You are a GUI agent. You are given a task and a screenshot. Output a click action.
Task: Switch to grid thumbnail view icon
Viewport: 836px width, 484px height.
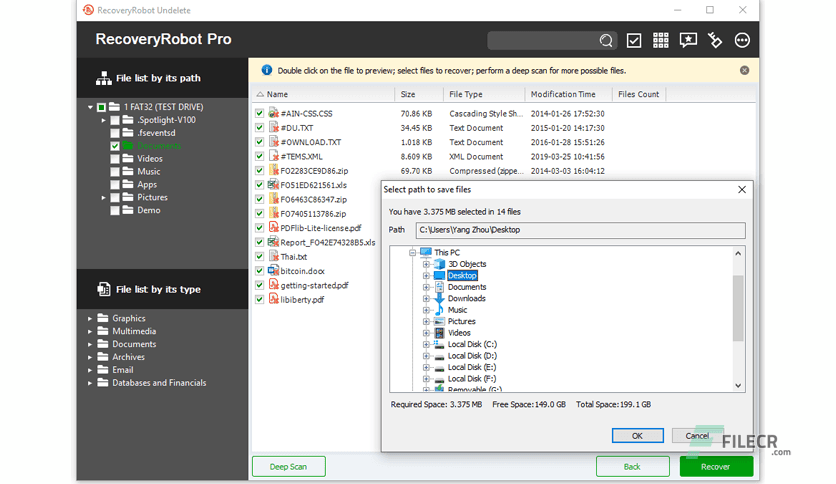(661, 41)
